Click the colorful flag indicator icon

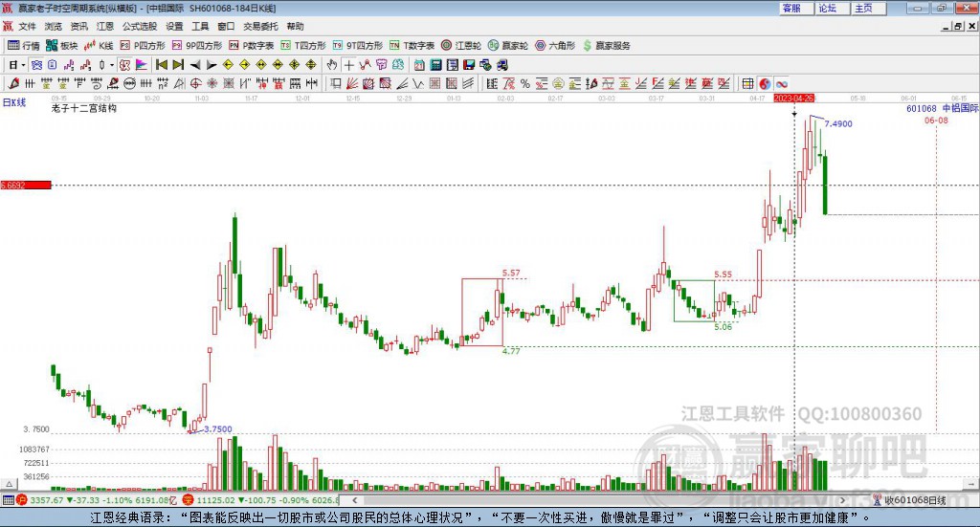pos(142,65)
